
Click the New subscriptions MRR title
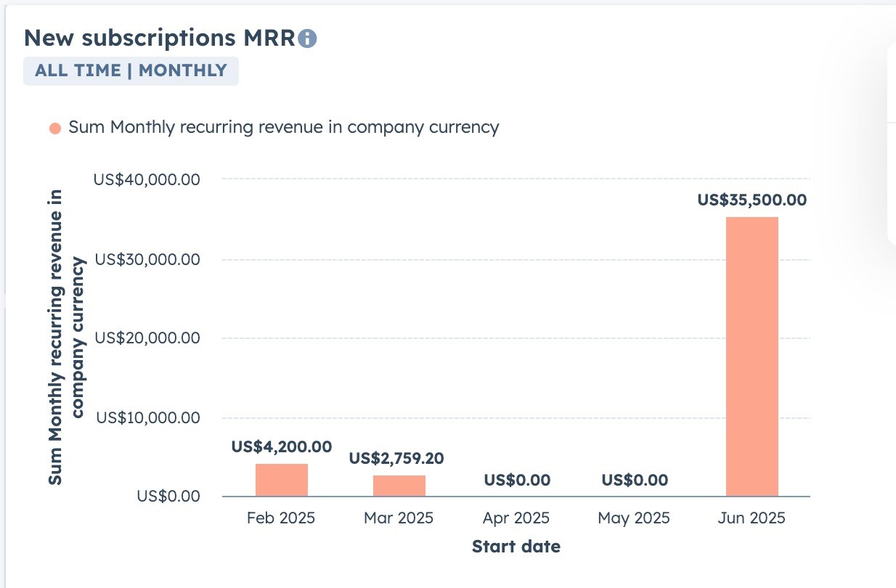[x=159, y=38]
